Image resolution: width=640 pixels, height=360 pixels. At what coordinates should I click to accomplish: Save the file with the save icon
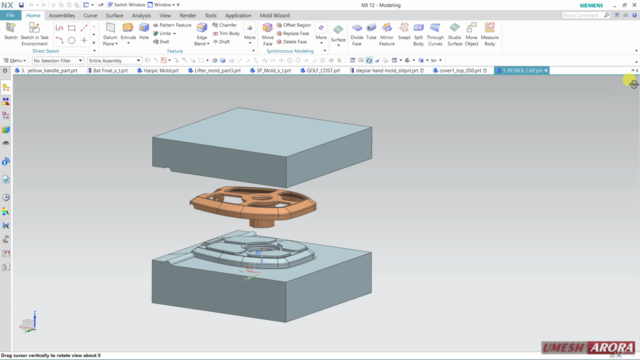pos(21,5)
